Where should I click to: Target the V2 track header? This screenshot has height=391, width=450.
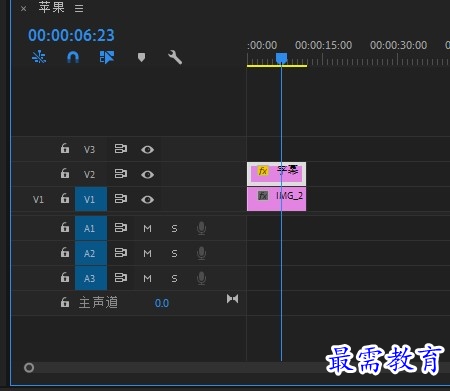click(89, 174)
